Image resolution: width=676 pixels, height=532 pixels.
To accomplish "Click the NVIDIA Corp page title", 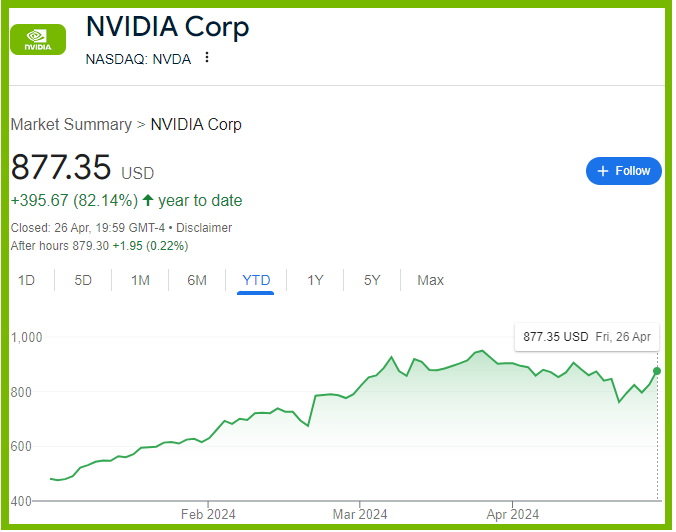I will pos(167,27).
